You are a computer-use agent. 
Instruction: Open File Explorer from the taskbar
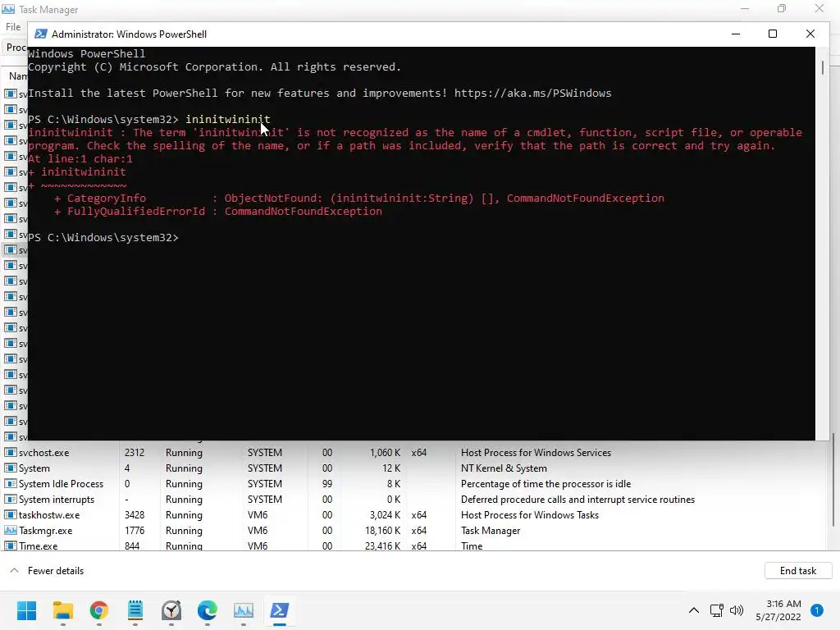62,610
